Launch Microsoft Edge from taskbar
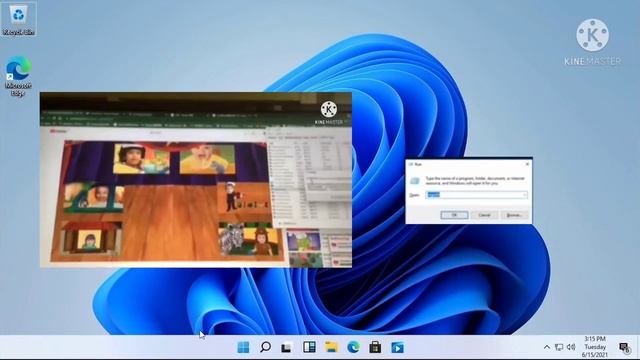The height and width of the screenshot is (360, 640). [x=353, y=347]
